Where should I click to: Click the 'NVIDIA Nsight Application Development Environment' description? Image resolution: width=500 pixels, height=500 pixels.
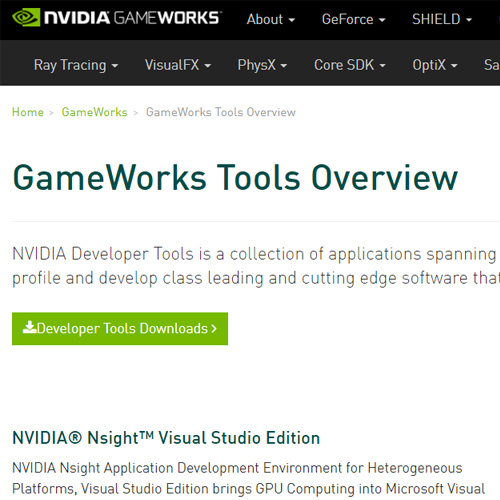[x=249, y=479]
